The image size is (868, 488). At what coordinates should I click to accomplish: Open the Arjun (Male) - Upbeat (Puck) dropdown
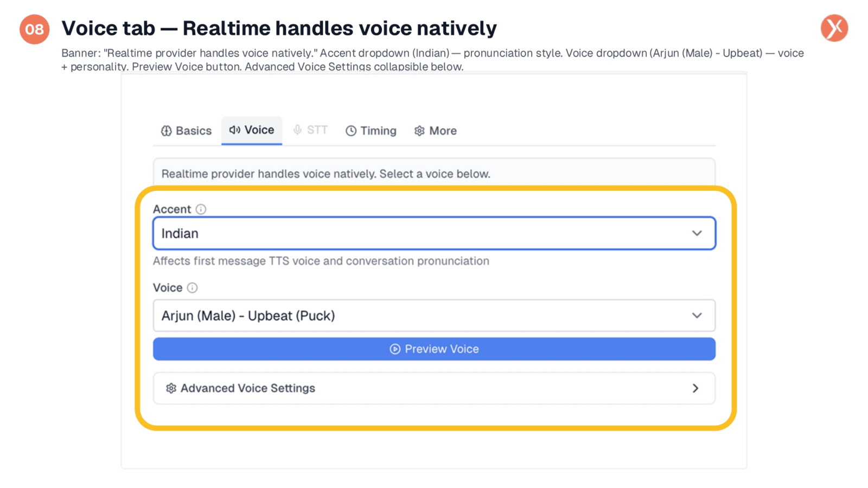(x=434, y=316)
